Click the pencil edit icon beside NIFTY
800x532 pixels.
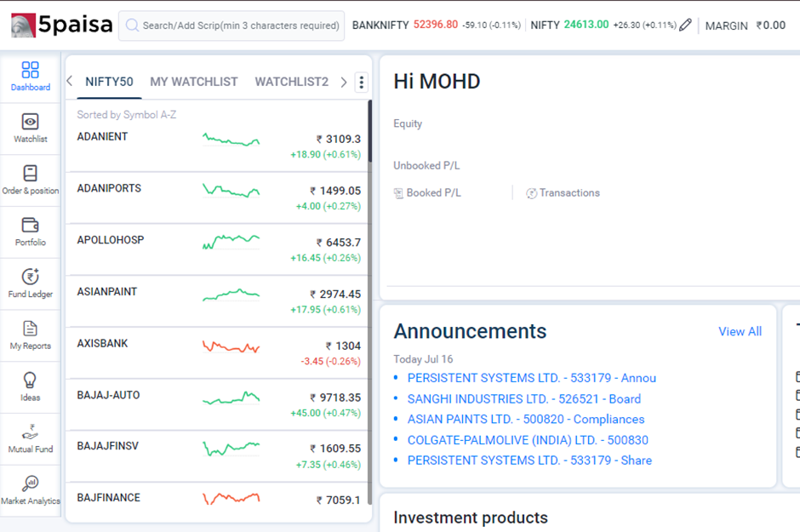point(685,25)
